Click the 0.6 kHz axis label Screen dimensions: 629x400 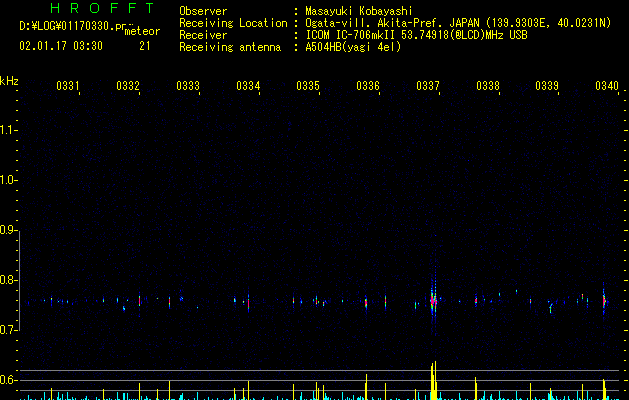pyautogui.click(x=9, y=380)
